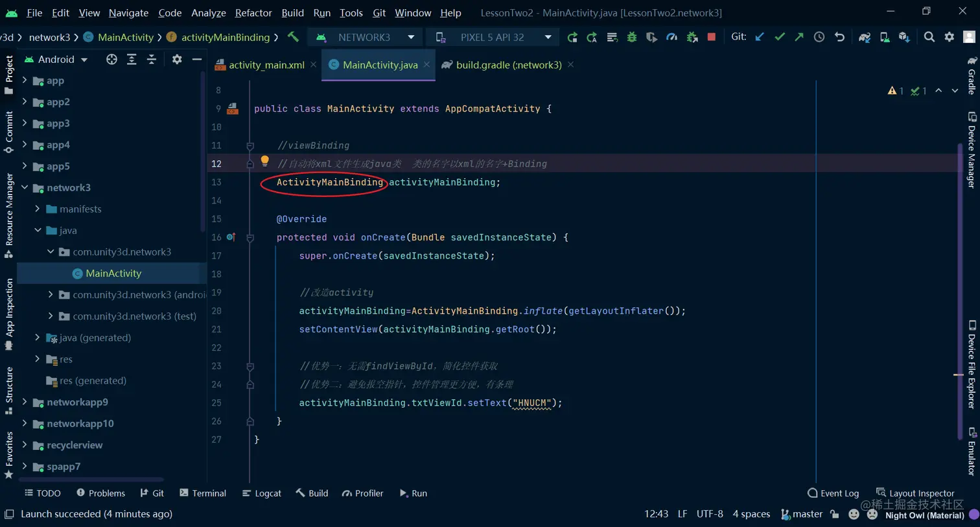Open the Terminal tool window
This screenshot has width=980, height=527.
tap(203, 493)
